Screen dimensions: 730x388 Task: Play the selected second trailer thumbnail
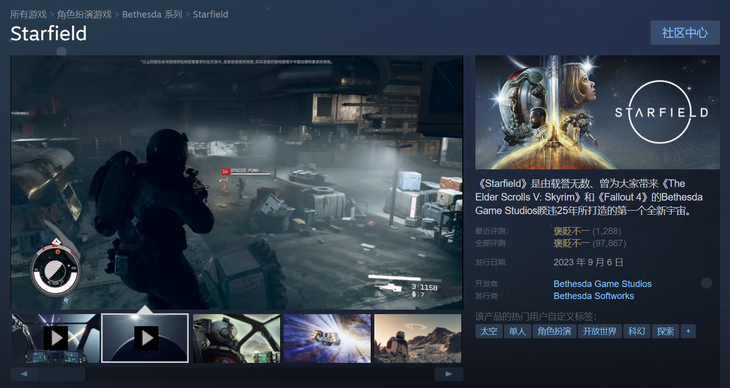pos(145,338)
